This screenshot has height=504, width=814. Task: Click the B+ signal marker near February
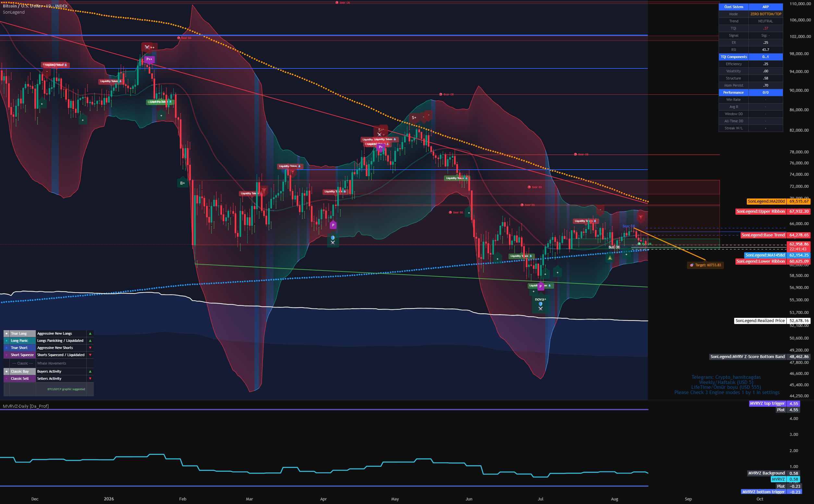point(182,183)
